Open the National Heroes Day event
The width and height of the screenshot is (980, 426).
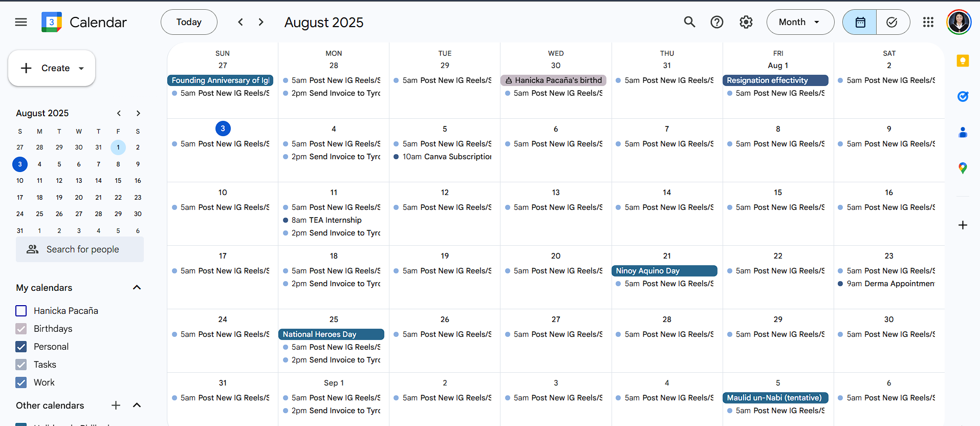pos(331,334)
